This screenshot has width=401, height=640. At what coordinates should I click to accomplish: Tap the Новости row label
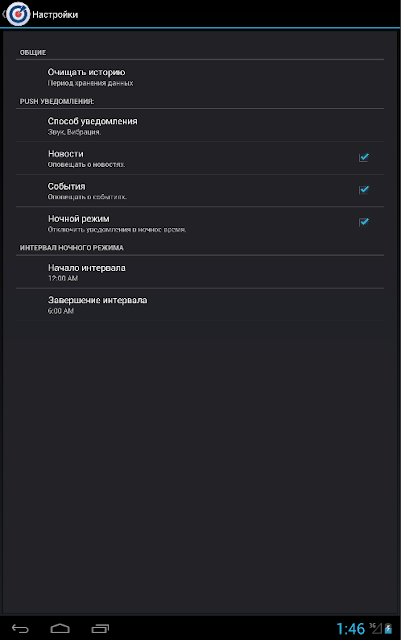(x=66, y=154)
